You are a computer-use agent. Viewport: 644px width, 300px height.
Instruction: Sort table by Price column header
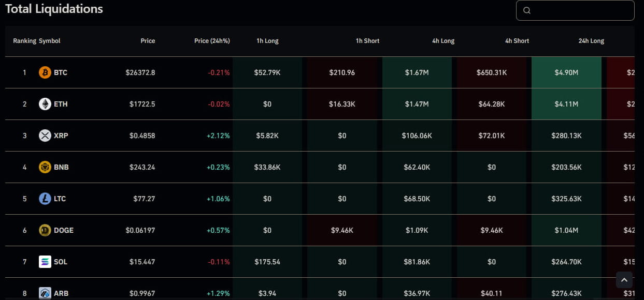148,41
